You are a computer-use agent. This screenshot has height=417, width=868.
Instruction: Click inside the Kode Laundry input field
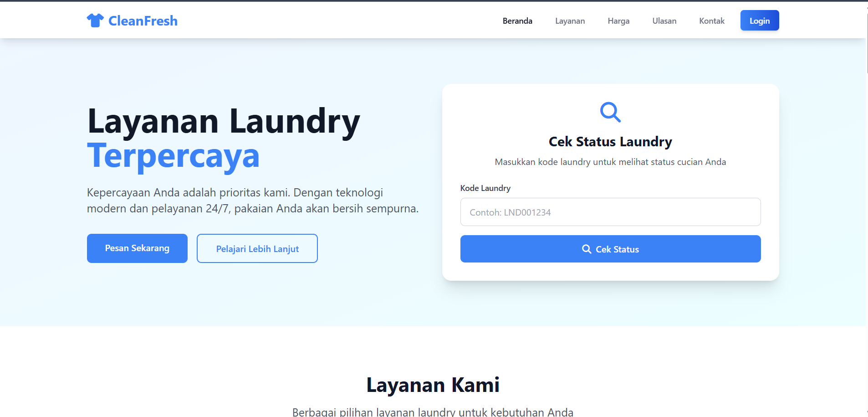610,212
